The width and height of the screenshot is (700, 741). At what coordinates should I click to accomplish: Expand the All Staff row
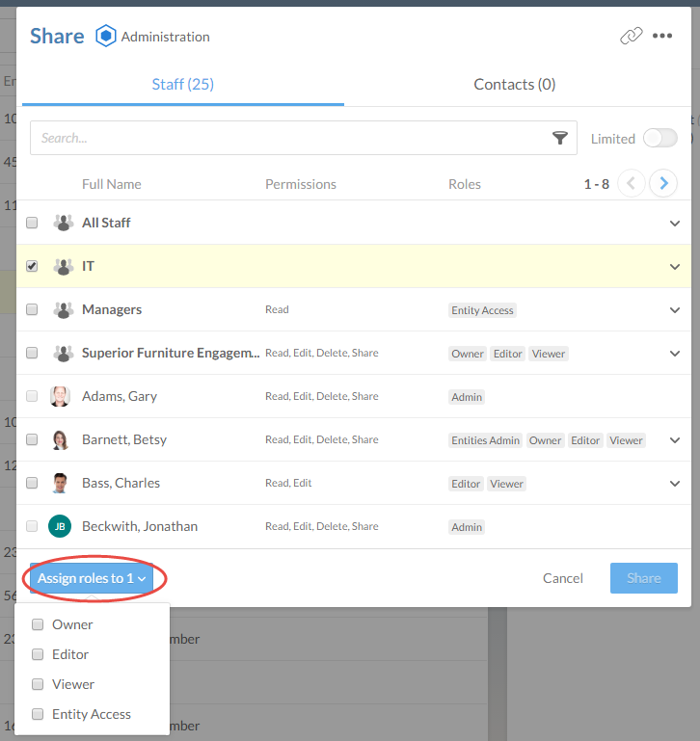click(675, 223)
